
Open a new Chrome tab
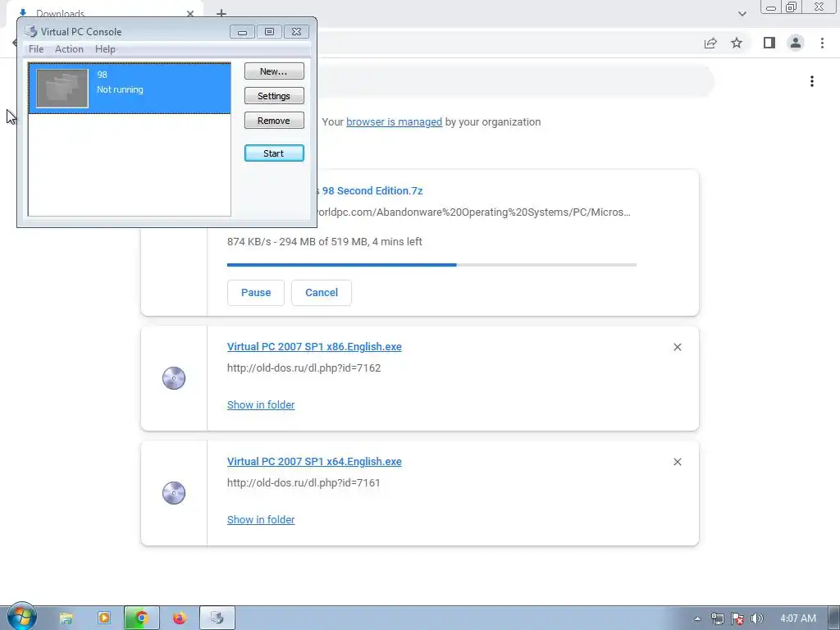tap(221, 13)
